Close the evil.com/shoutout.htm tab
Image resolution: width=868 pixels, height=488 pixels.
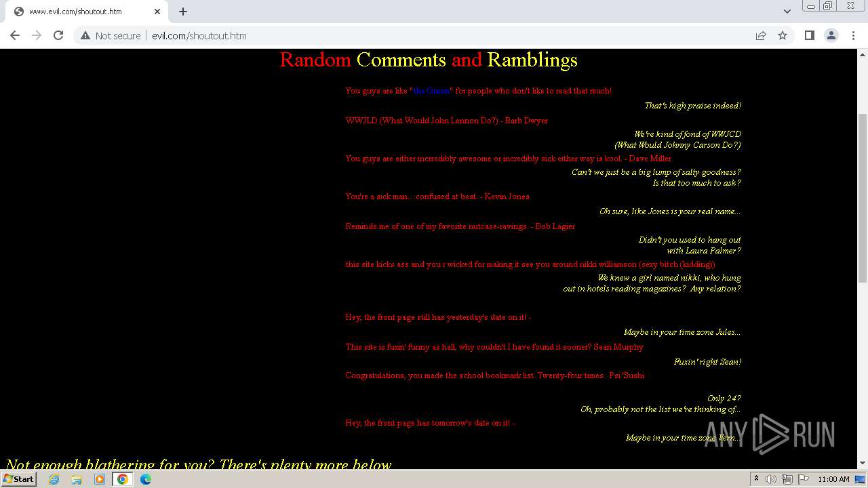(x=157, y=12)
